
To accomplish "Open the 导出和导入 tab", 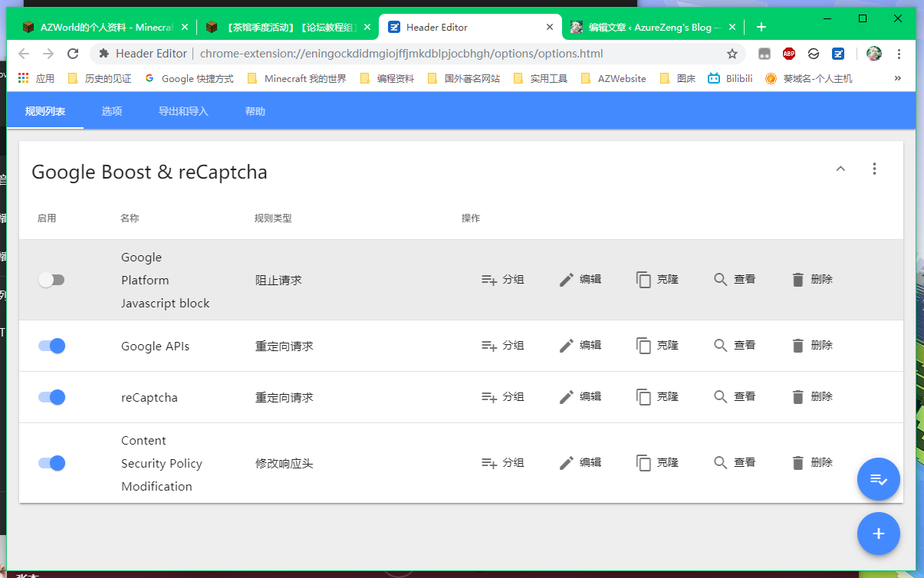I will (x=183, y=111).
